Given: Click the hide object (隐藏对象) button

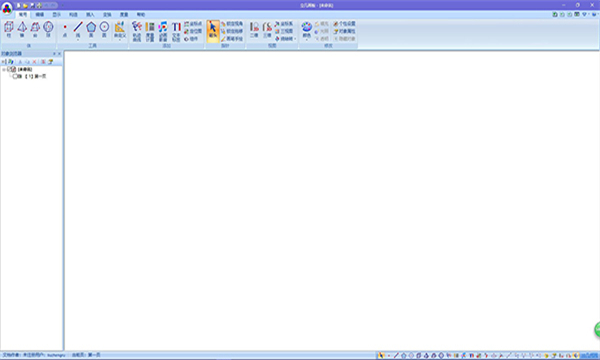Looking at the screenshot, I should tap(344, 39).
